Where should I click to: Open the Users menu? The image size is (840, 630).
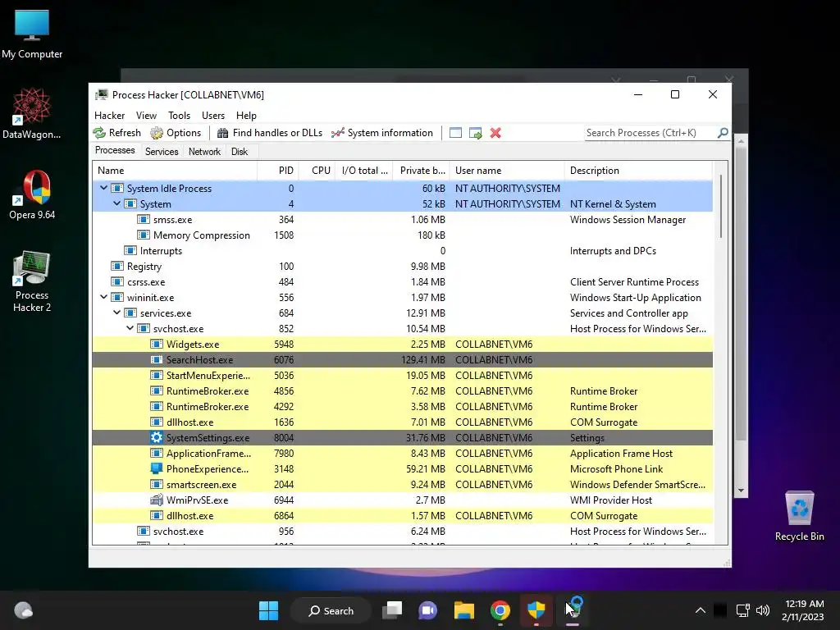tap(213, 116)
